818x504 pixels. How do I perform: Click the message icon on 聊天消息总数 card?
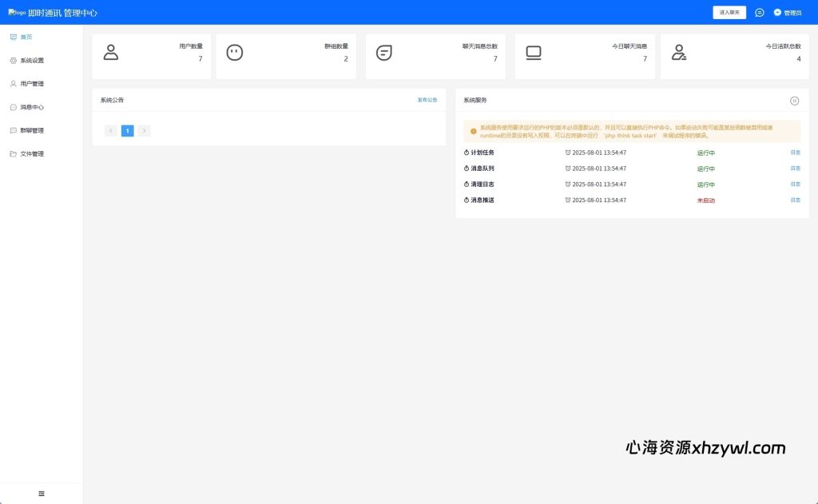click(384, 53)
